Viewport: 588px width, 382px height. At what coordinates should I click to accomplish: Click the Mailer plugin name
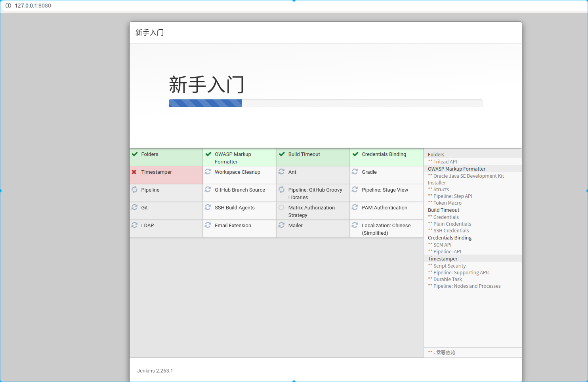(295, 226)
